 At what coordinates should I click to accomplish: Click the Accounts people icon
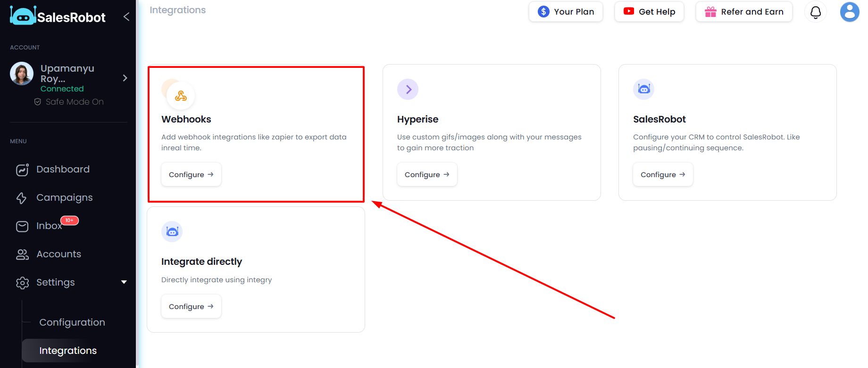click(22, 254)
